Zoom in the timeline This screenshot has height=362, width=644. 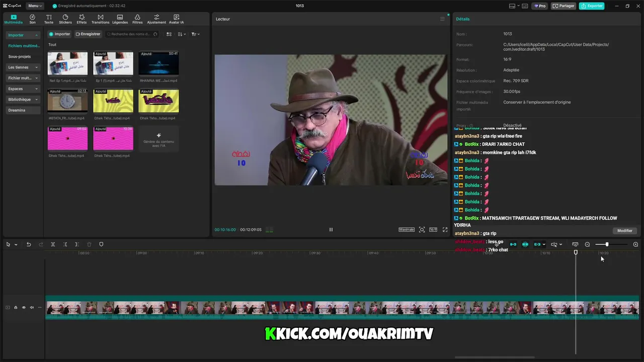click(x=635, y=245)
